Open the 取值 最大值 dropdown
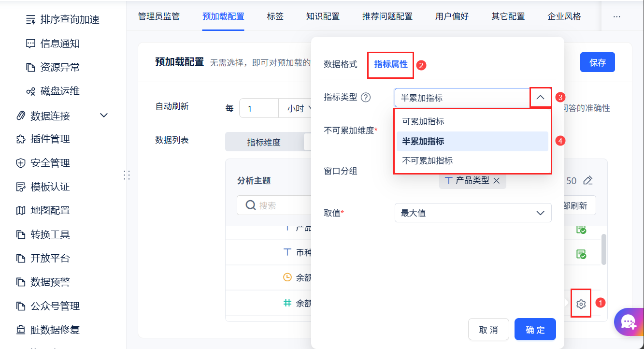The image size is (644, 349). click(473, 213)
